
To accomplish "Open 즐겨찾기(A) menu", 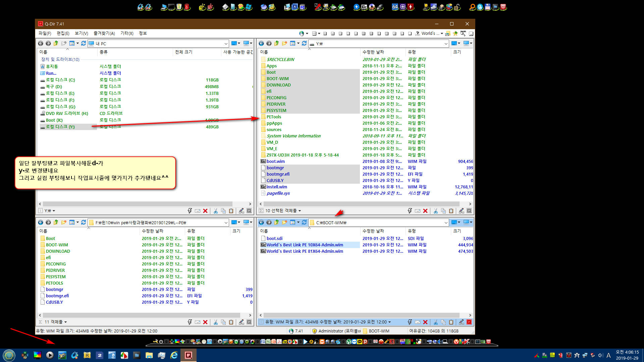I will 104,33.
